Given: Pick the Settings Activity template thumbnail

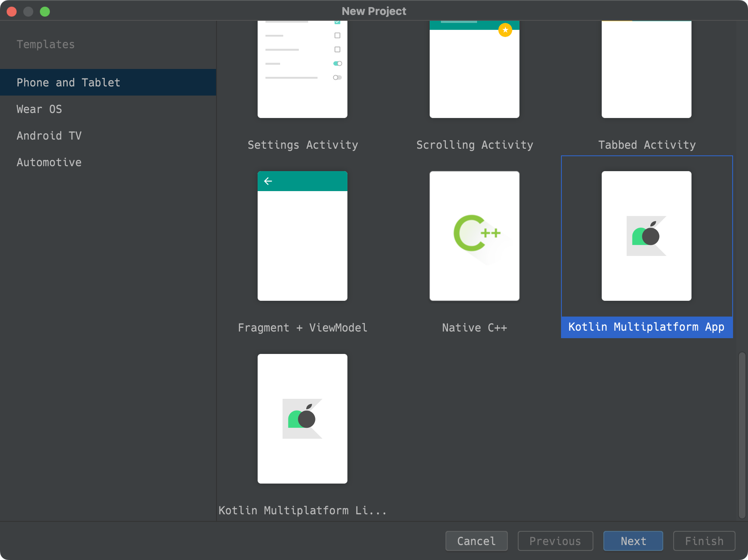Looking at the screenshot, I should click(x=303, y=69).
